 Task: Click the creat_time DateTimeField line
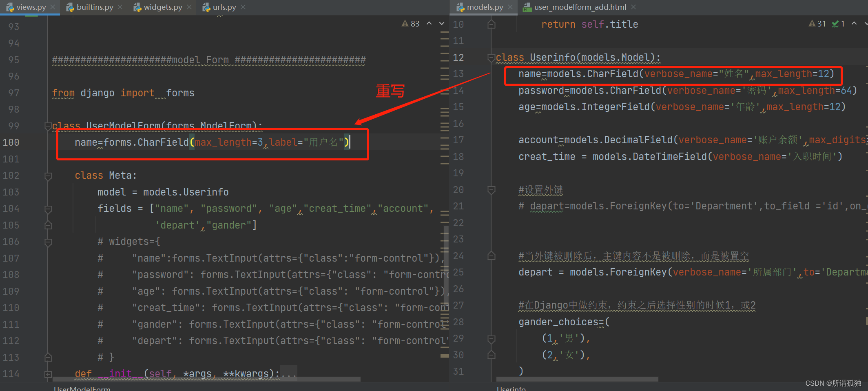point(680,157)
